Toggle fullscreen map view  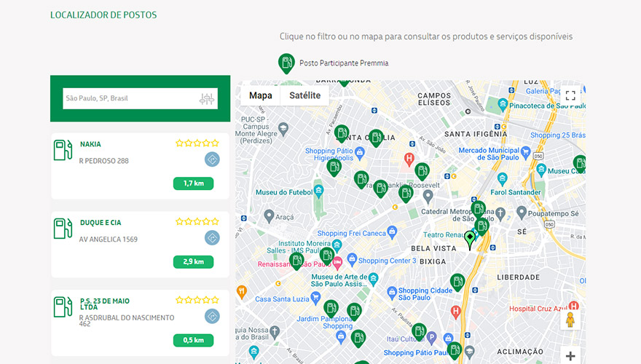tap(570, 95)
